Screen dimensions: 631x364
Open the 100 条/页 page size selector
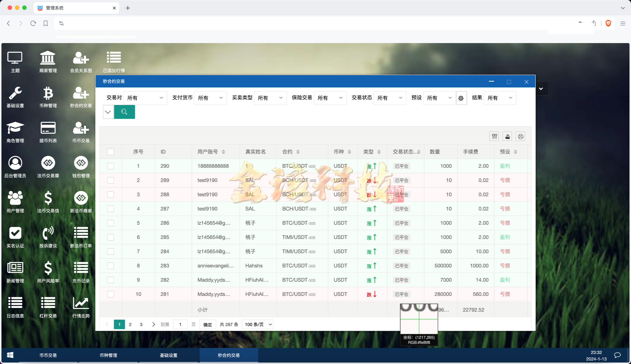(x=257, y=324)
